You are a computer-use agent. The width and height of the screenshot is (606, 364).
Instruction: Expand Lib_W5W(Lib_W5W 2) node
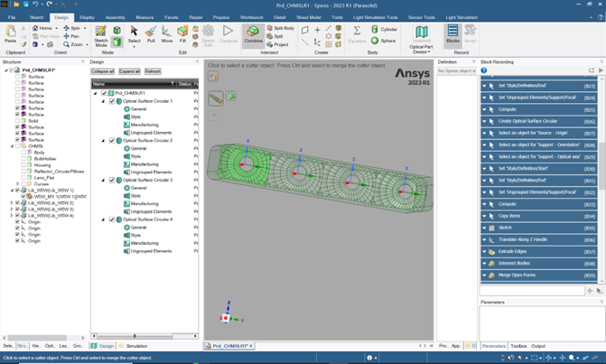(12, 203)
